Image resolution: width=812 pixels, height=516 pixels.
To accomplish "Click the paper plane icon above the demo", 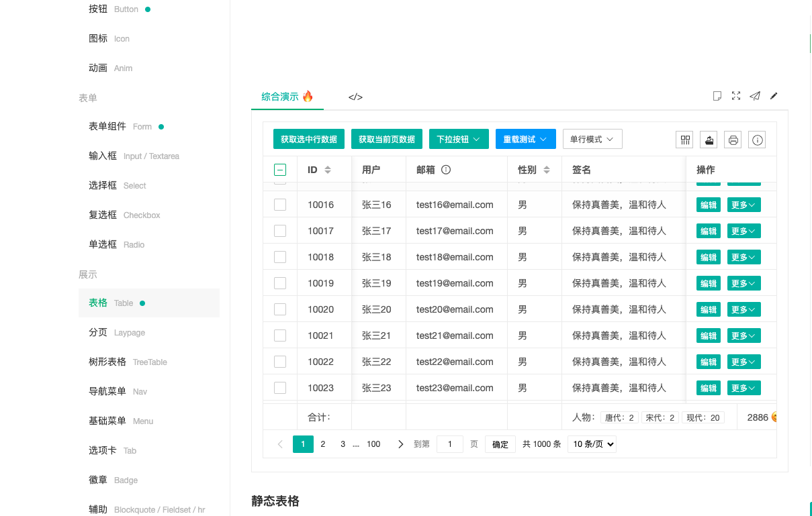I will pyautogui.click(x=755, y=96).
